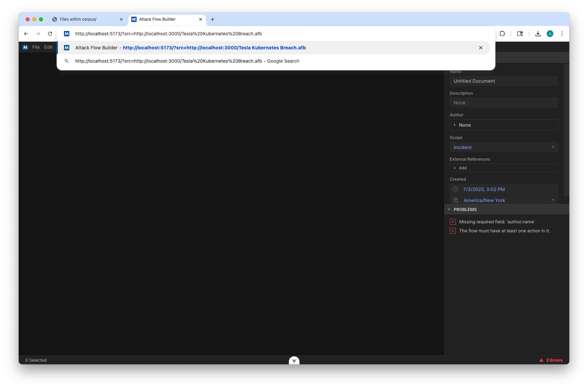
Task: Click the created date 7/3/2025, 3:02 PM
Action: coord(484,189)
